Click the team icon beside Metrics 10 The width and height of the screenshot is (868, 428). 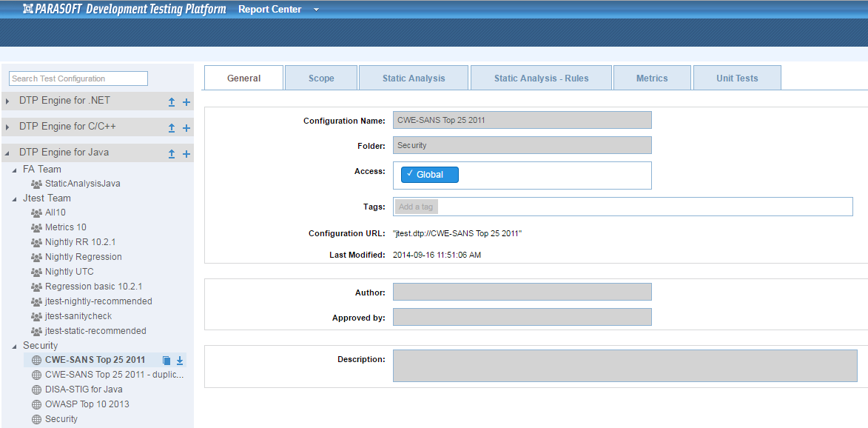[36, 227]
